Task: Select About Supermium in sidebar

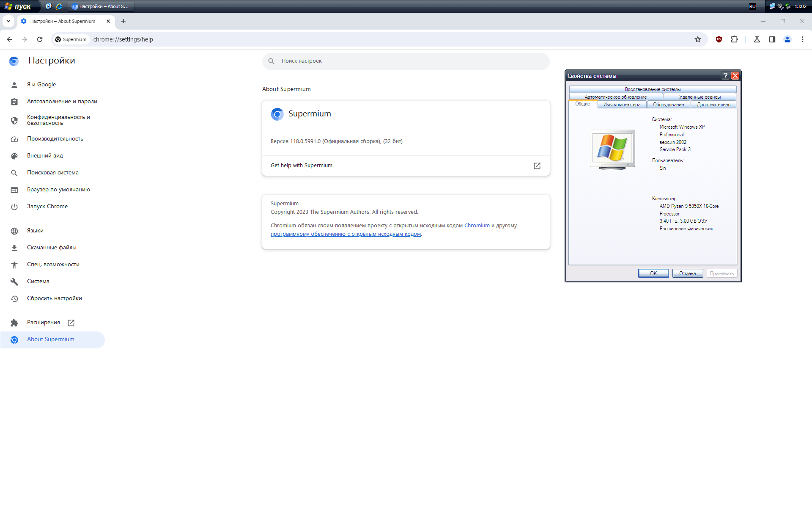Action: [53, 340]
